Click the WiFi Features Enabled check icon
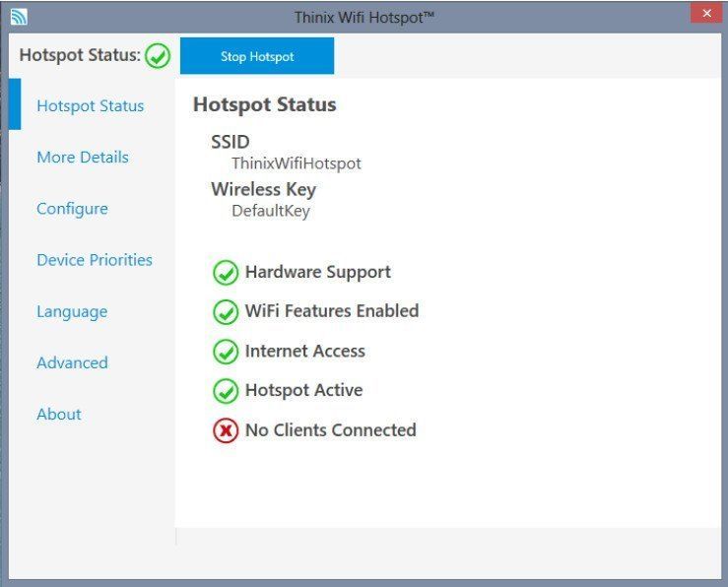This screenshot has height=587, width=728. (x=226, y=312)
